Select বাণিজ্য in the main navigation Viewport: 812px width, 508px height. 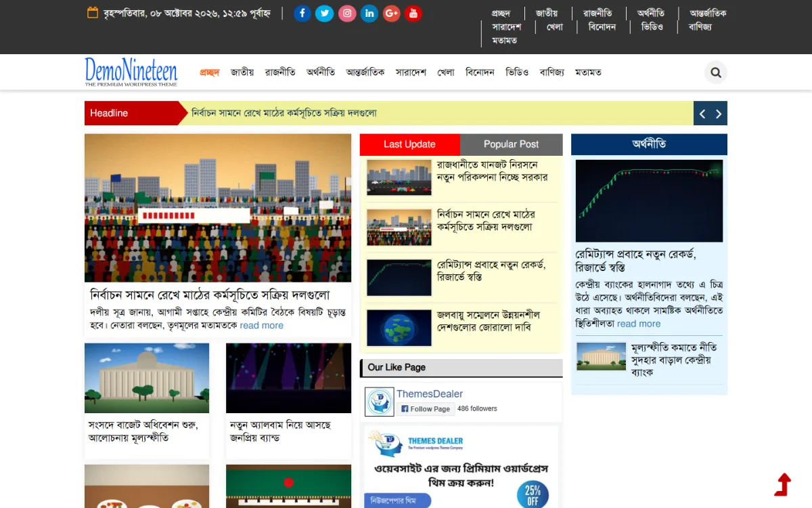pos(551,72)
